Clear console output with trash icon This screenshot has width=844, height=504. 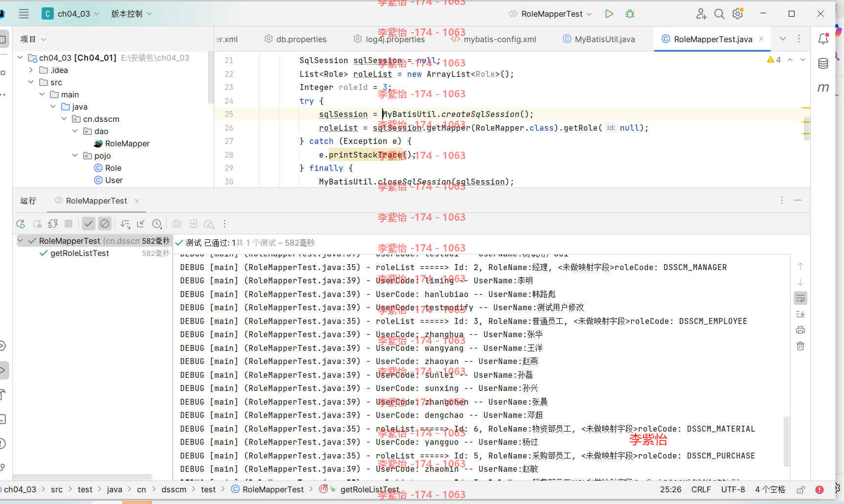pyautogui.click(x=800, y=346)
